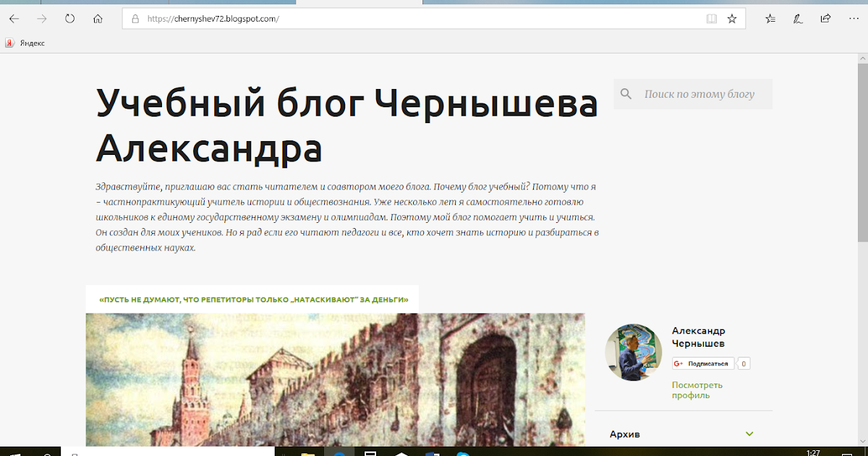Click the Google+ 'Подписаться' button
The width and height of the screenshot is (868, 456).
click(x=703, y=363)
